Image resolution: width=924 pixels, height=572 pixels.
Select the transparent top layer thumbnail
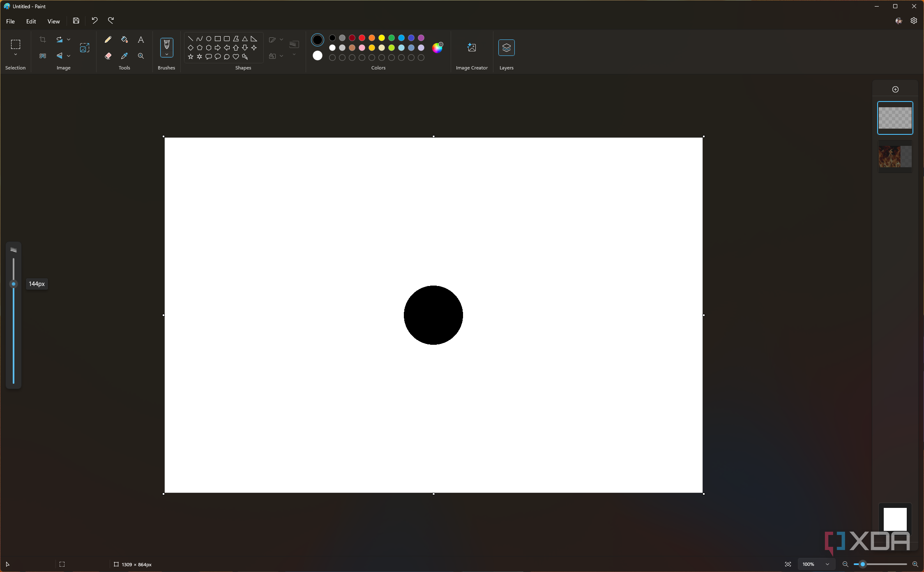coord(895,118)
